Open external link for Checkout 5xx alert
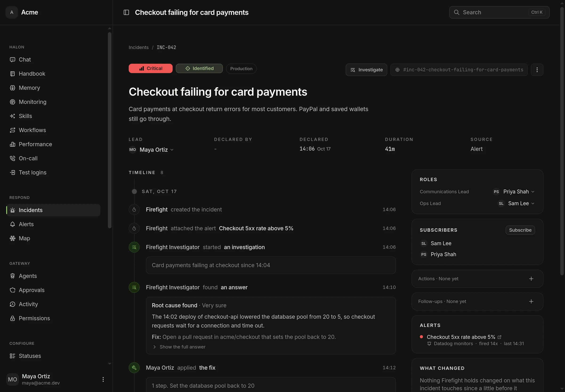 [499, 337]
